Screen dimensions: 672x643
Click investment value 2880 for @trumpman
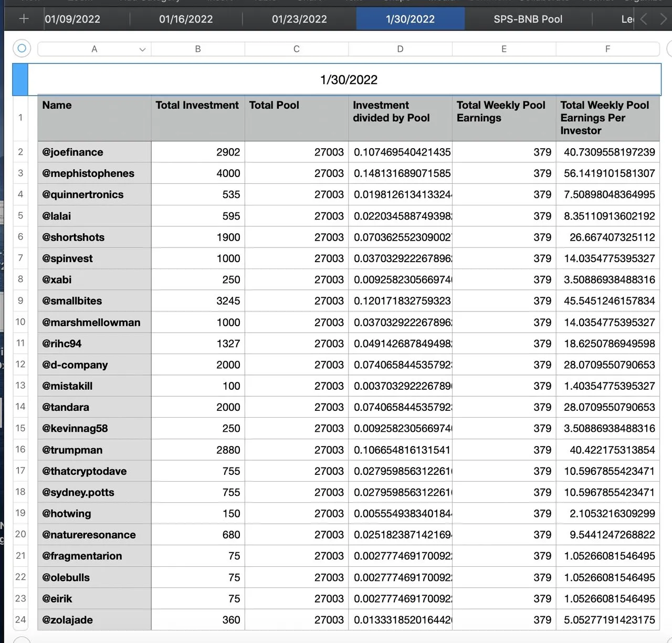tap(198, 450)
